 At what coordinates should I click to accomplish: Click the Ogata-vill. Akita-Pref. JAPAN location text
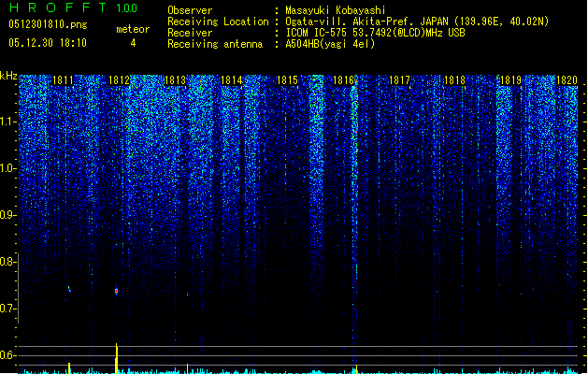coord(417,22)
